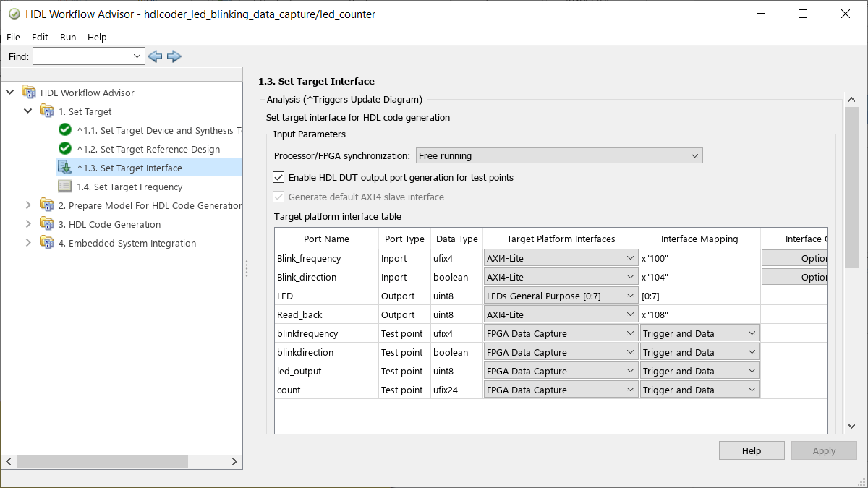868x488 pixels.
Task: Click the Set Target Frequency task icon
Action: coord(65,187)
